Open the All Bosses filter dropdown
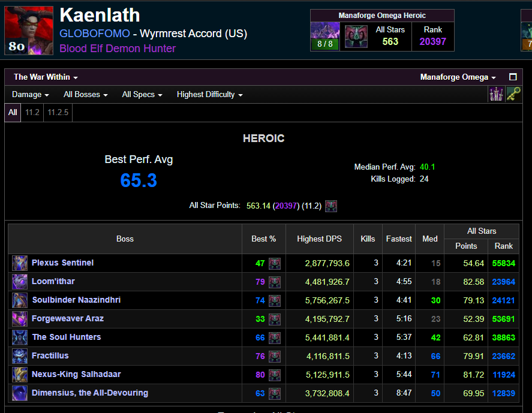This screenshot has width=532, height=413. click(86, 95)
